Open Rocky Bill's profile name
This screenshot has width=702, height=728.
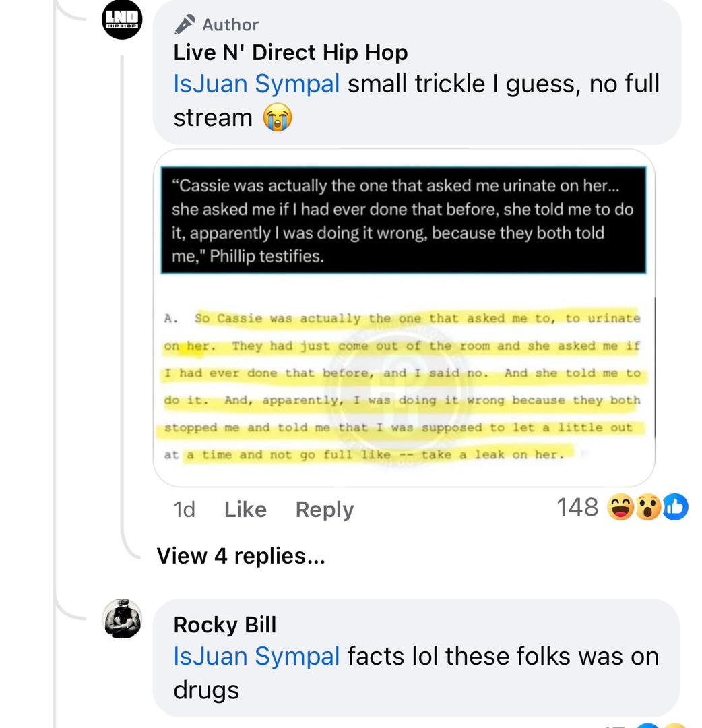click(x=224, y=624)
